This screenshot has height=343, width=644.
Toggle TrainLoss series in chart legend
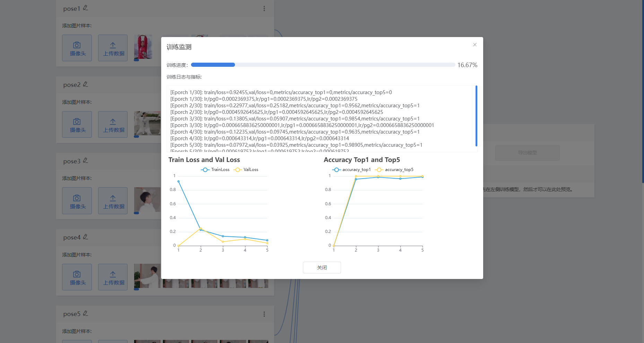pos(215,170)
